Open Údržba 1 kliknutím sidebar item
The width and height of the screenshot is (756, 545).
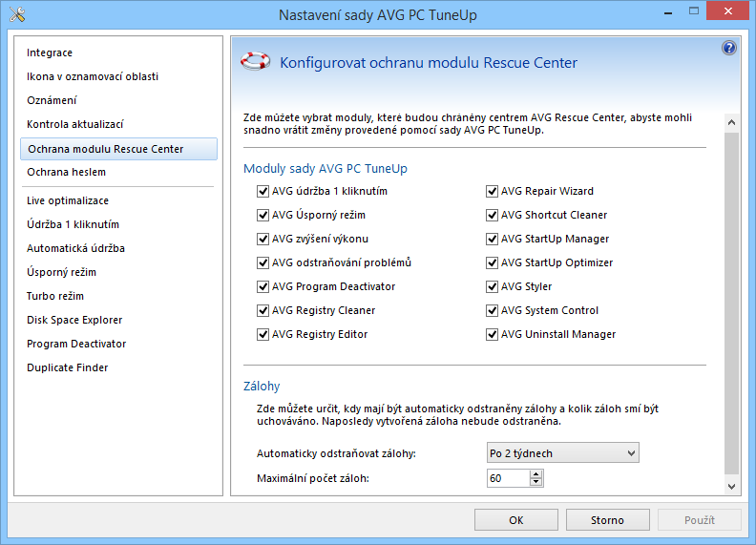point(73,224)
